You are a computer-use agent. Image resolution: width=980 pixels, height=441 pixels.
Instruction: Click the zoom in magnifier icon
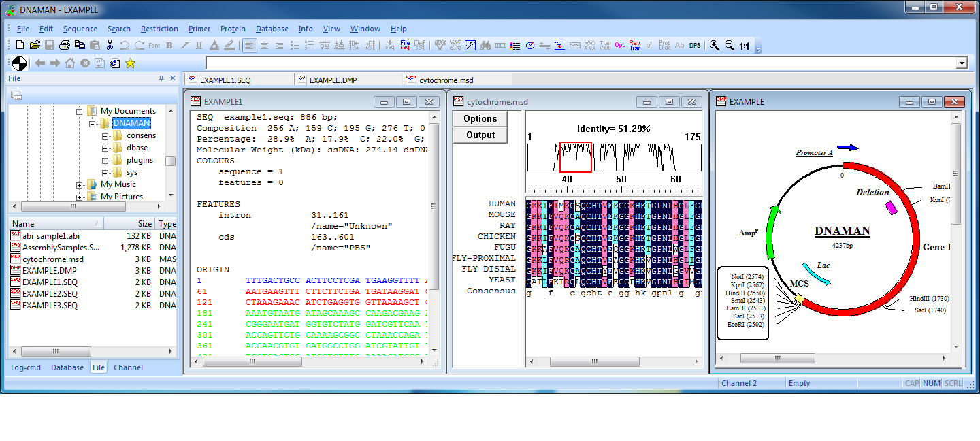pyautogui.click(x=715, y=46)
